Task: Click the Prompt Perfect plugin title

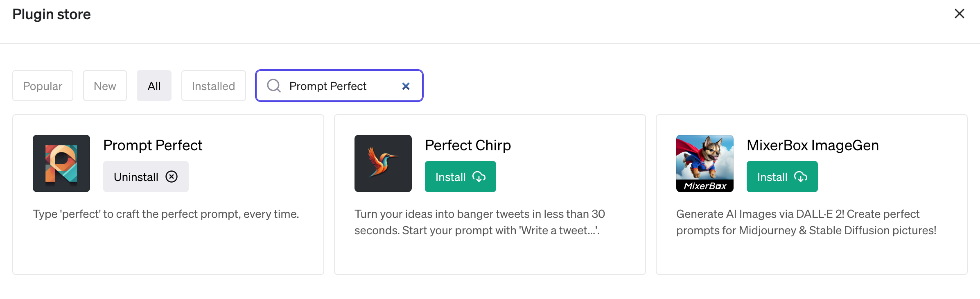Action: (153, 145)
